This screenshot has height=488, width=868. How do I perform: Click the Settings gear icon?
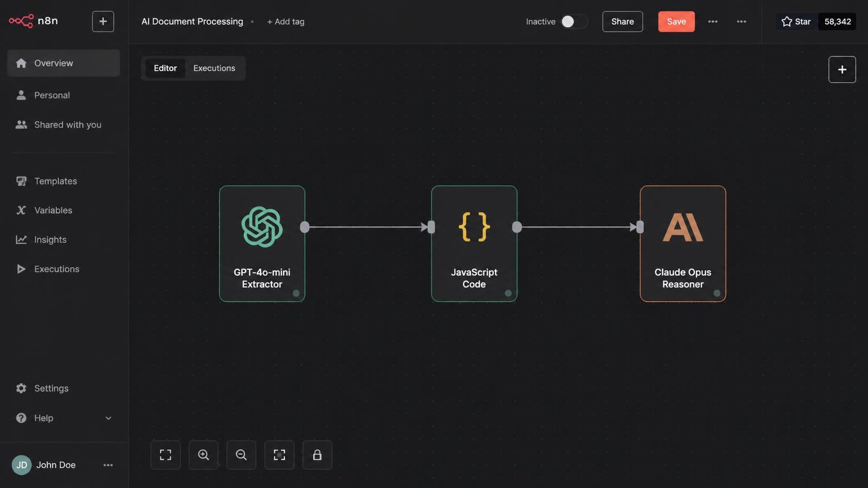tap(21, 388)
